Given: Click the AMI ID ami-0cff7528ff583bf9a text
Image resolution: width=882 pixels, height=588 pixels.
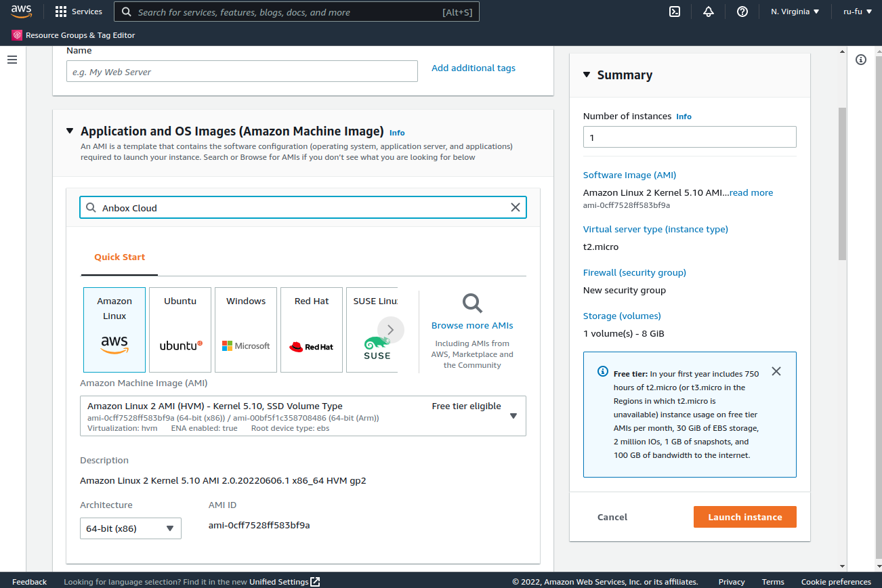Looking at the screenshot, I should [259, 525].
